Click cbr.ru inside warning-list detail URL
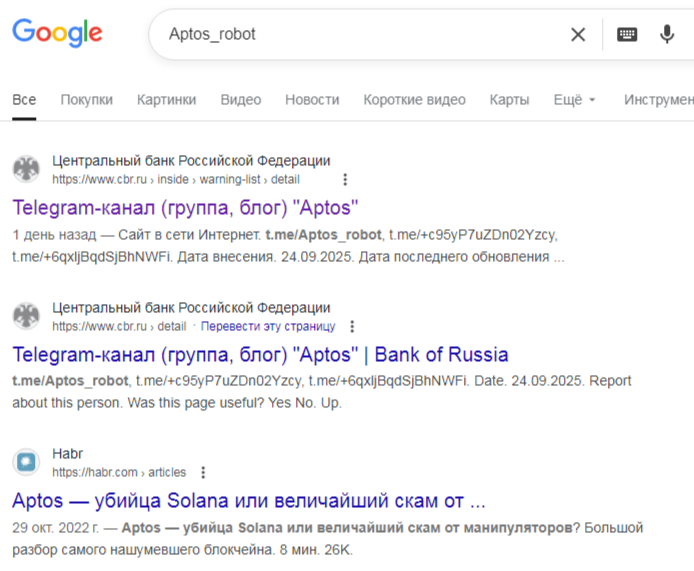 176,179
